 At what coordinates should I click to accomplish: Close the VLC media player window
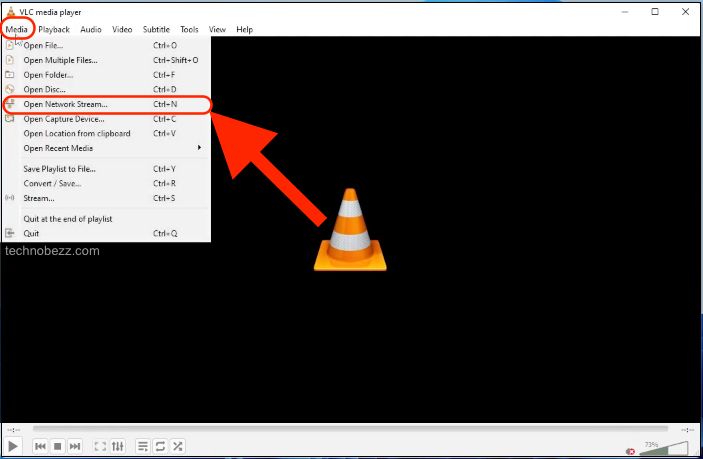pyautogui.click(x=686, y=12)
